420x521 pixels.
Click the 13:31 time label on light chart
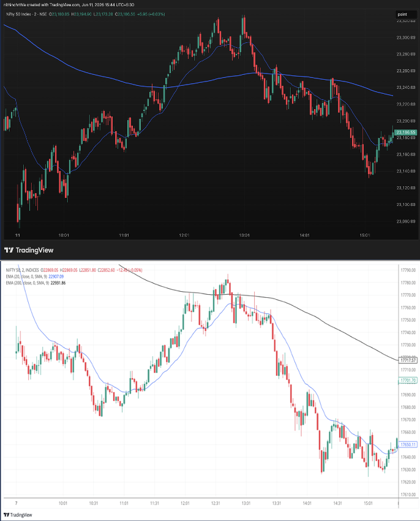[x=277, y=503]
